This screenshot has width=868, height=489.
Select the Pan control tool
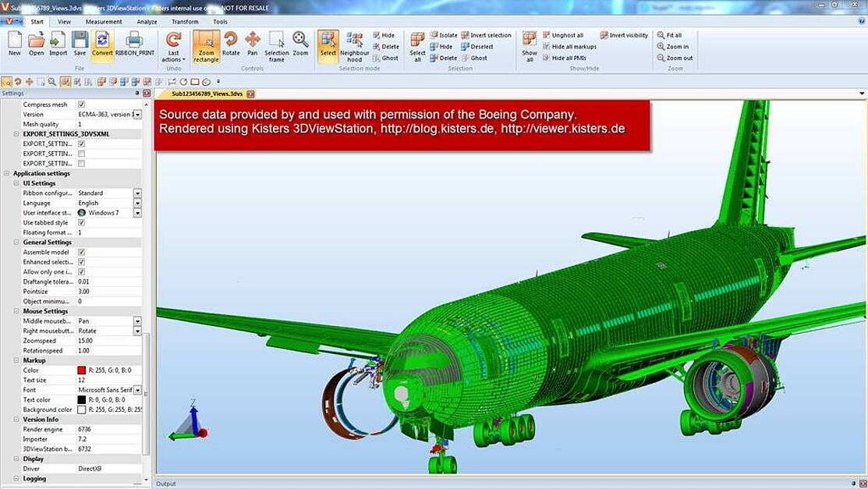pyautogui.click(x=253, y=44)
